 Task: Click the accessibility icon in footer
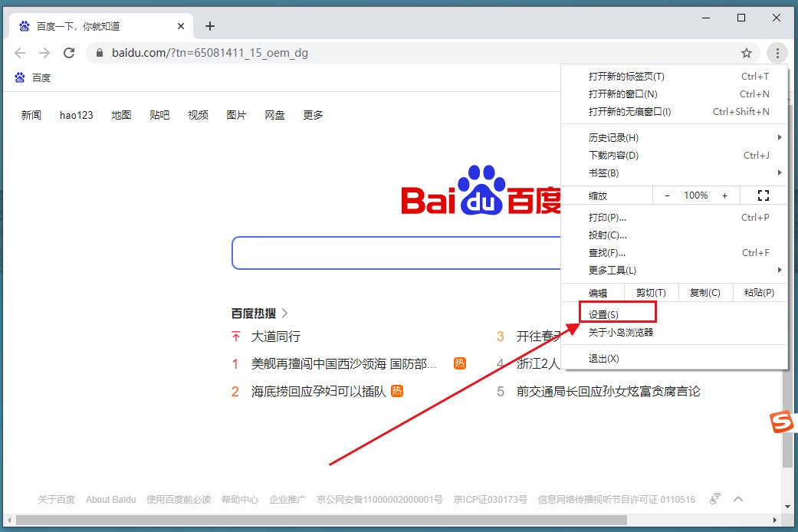pyautogui.click(x=715, y=499)
